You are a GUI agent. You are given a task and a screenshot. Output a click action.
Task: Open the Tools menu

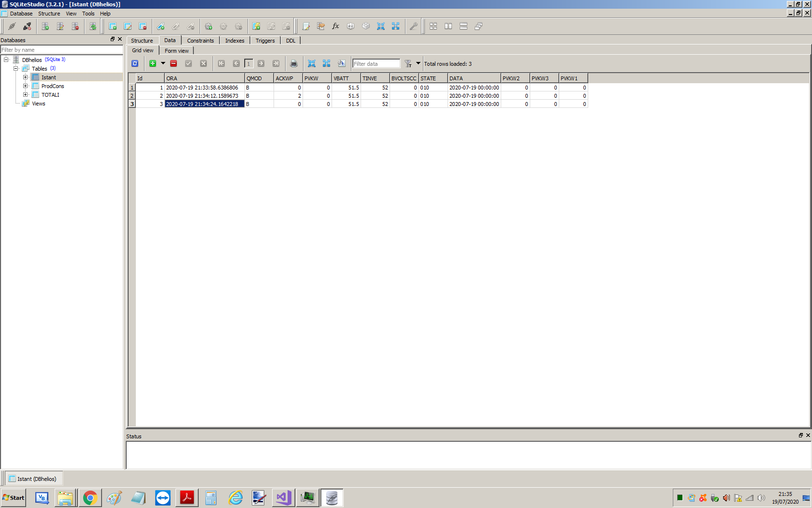coord(88,14)
